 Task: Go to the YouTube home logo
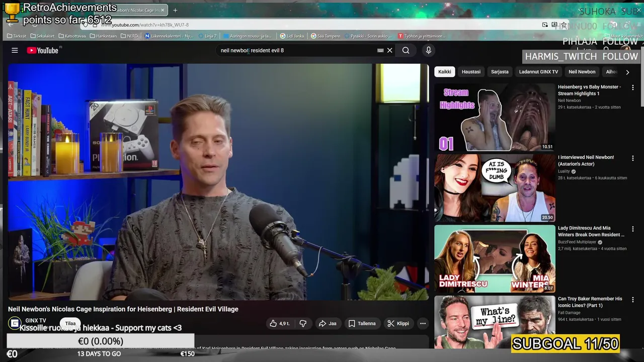(x=43, y=50)
